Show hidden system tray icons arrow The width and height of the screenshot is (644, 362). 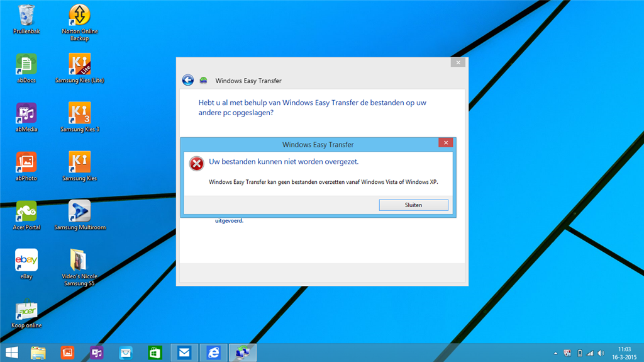point(556,353)
